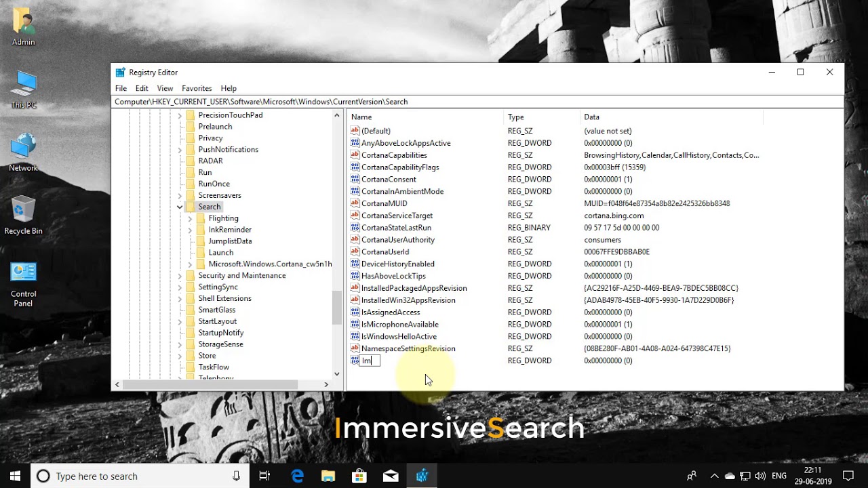868x488 pixels.
Task: Open the File menu
Action: (121, 88)
